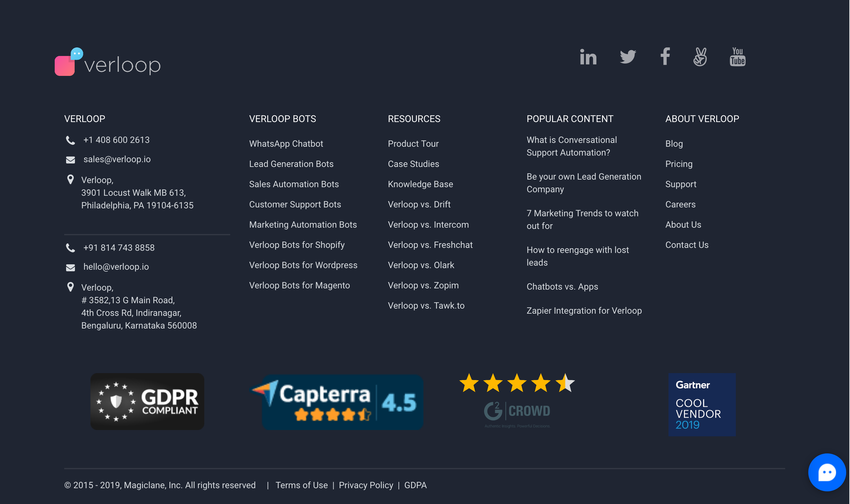Open Customer Support Bots page
This screenshot has width=850, height=504.
pos(295,205)
